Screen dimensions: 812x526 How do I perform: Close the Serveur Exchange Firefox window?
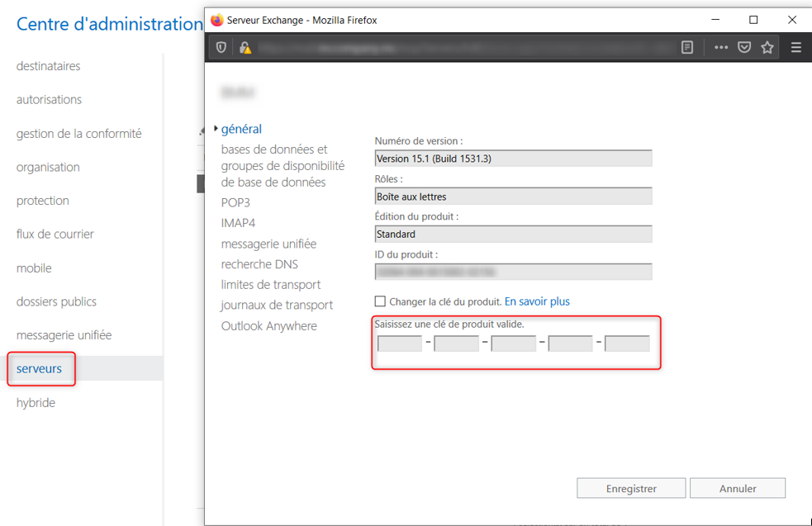(792, 20)
